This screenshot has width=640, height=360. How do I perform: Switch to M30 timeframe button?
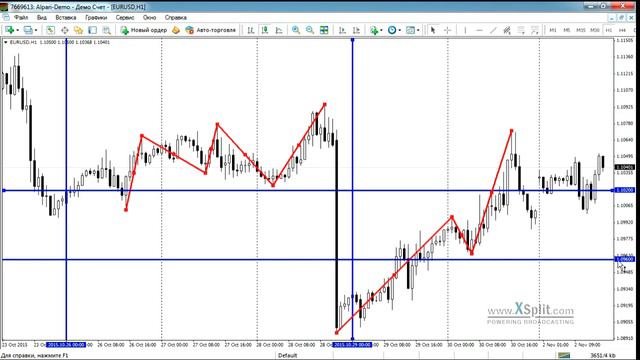coord(595,30)
